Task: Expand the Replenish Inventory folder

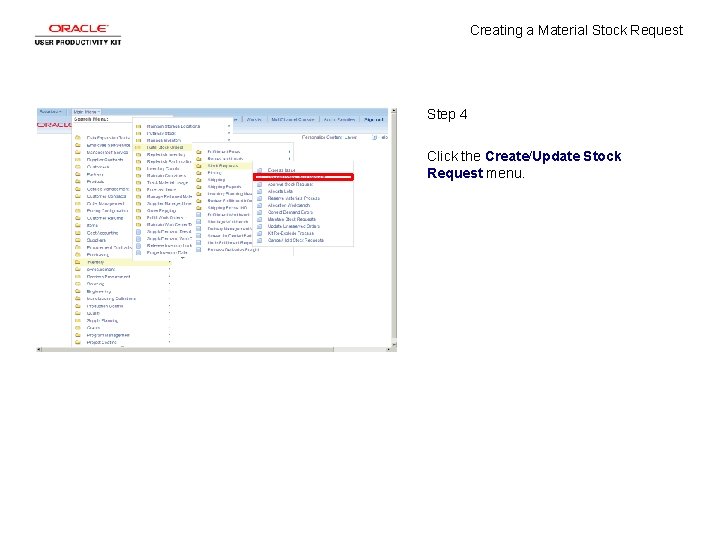Action: click(166, 154)
